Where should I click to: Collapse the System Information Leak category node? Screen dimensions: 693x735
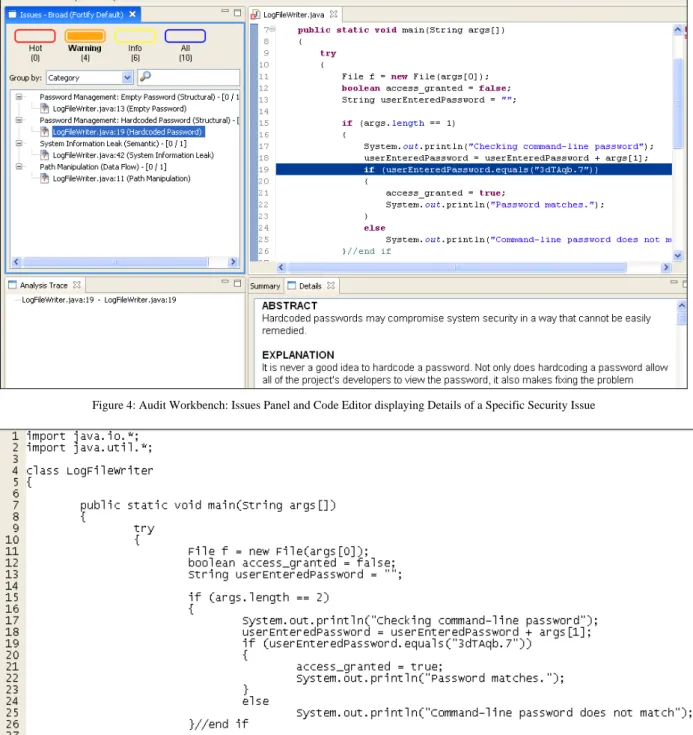(x=19, y=143)
